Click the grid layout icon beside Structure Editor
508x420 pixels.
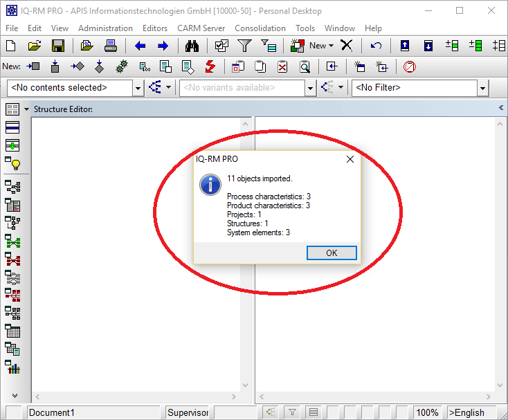[12, 109]
